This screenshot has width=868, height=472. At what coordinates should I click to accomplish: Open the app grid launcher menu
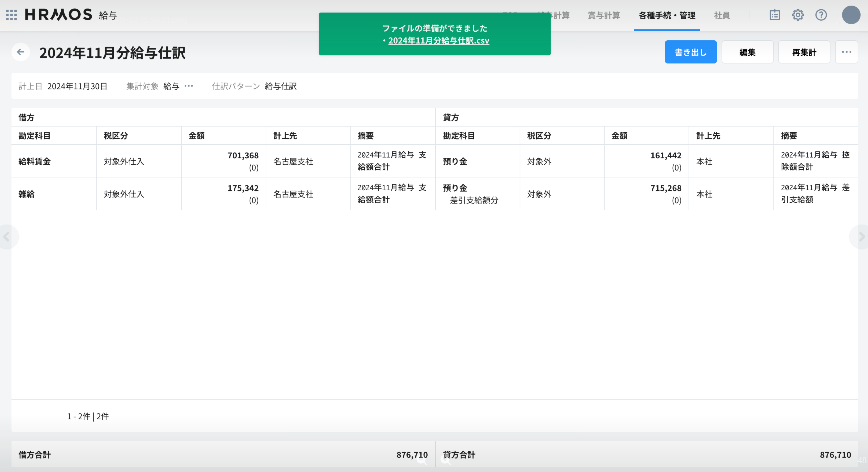[11, 15]
